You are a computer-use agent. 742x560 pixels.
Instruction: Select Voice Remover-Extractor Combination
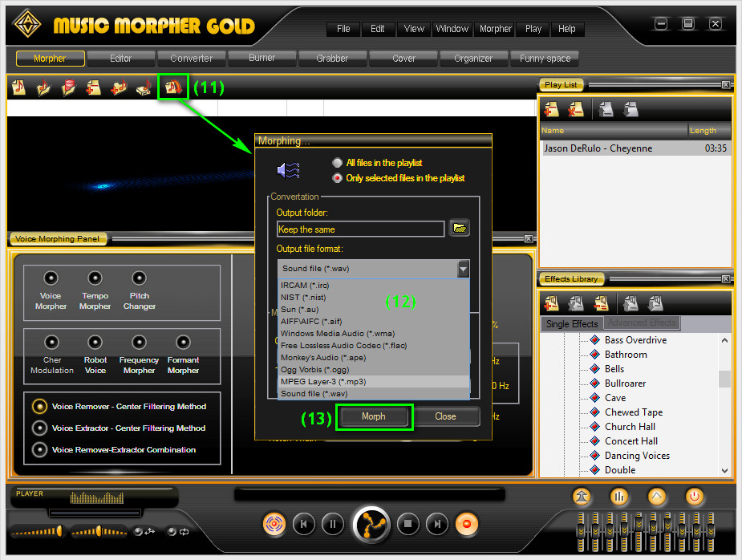[x=39, y=450]
